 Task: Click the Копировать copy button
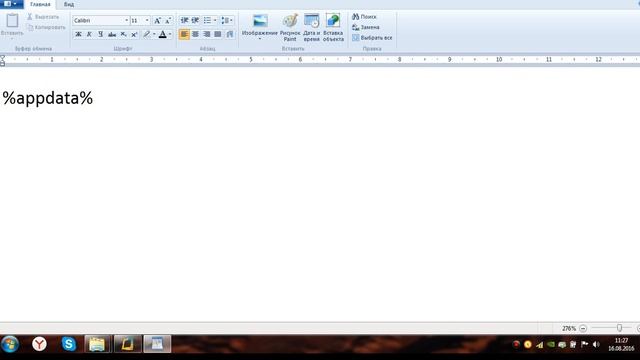coord(46,27)
